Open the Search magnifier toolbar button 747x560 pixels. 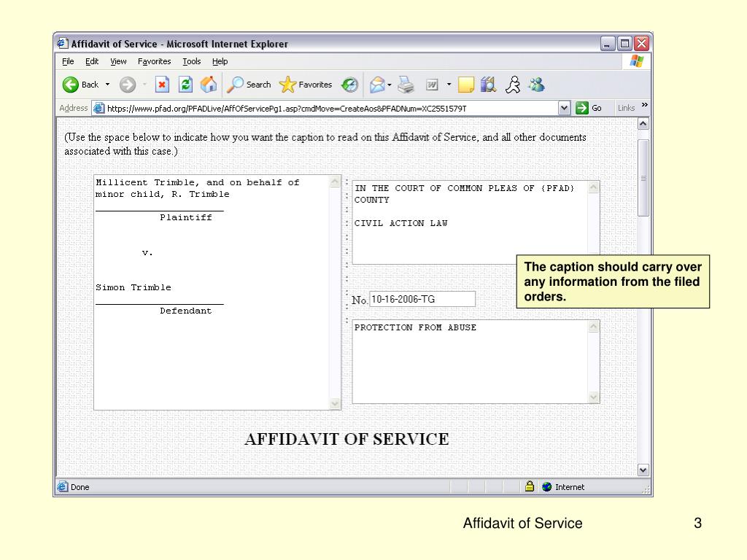point(249,85)
